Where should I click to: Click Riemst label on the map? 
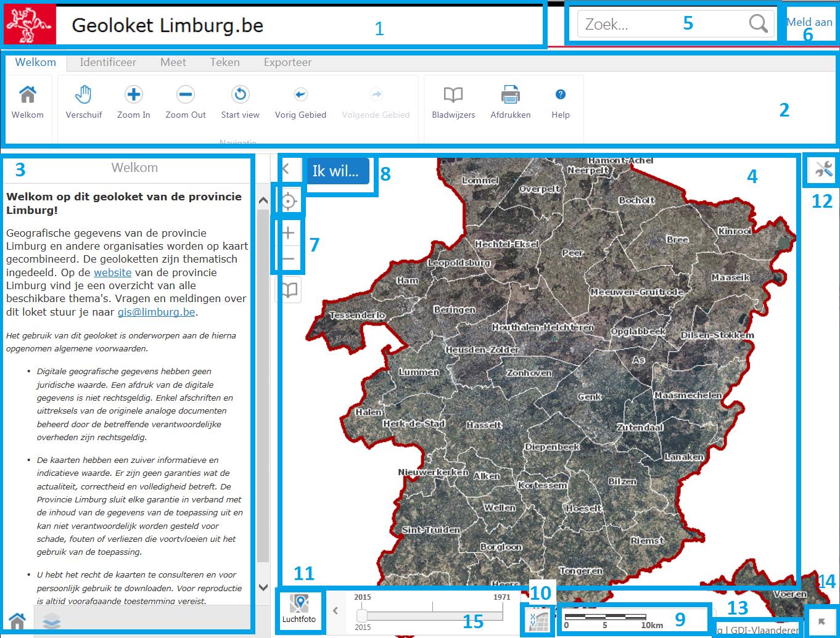(x=648, y=541)
